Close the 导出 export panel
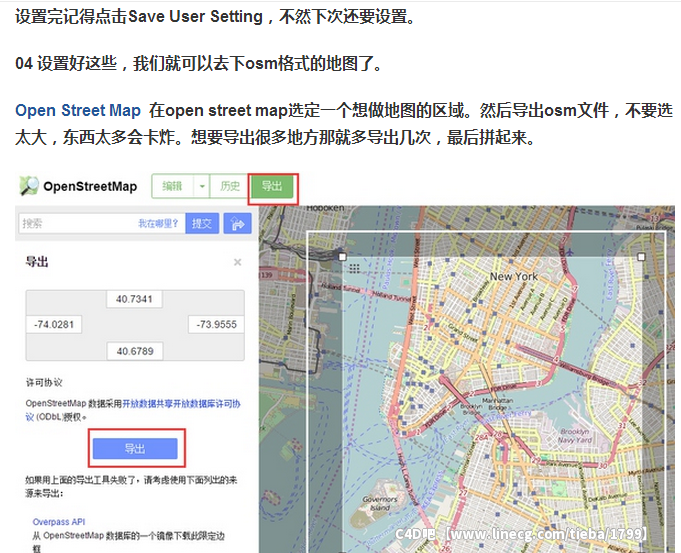 [238, 262]
